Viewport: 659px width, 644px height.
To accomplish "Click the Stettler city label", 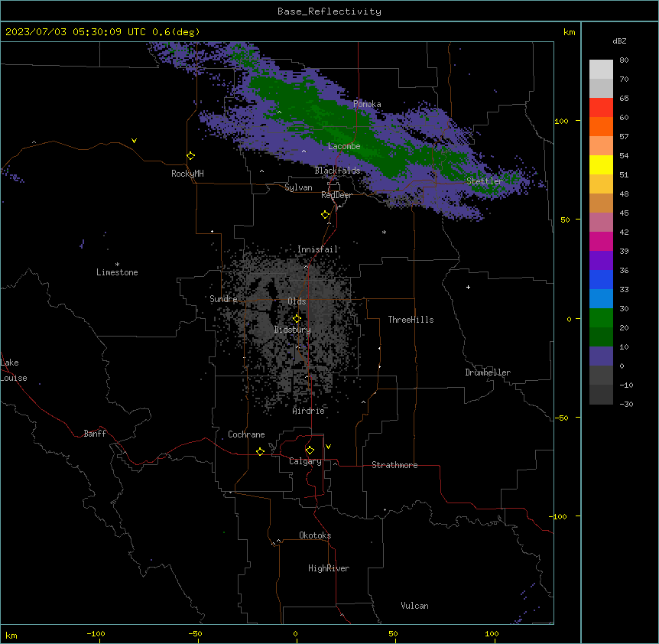I will pyautogui.click(x=485, y=181).
